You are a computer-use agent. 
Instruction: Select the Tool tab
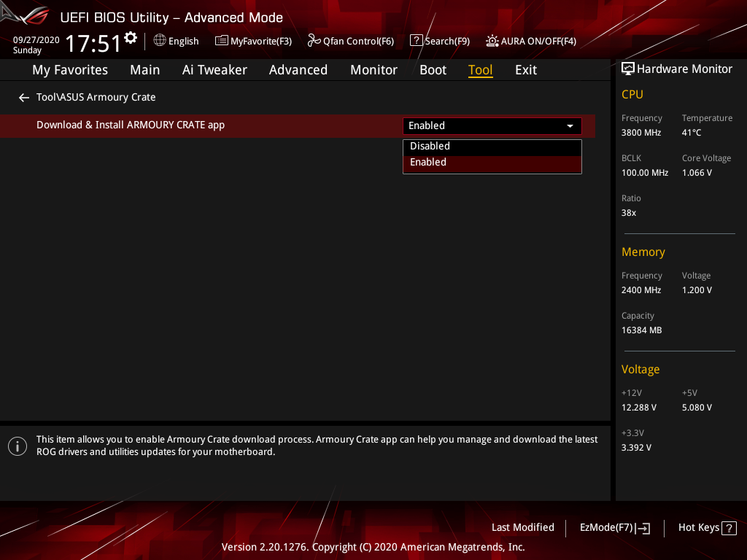480,70
